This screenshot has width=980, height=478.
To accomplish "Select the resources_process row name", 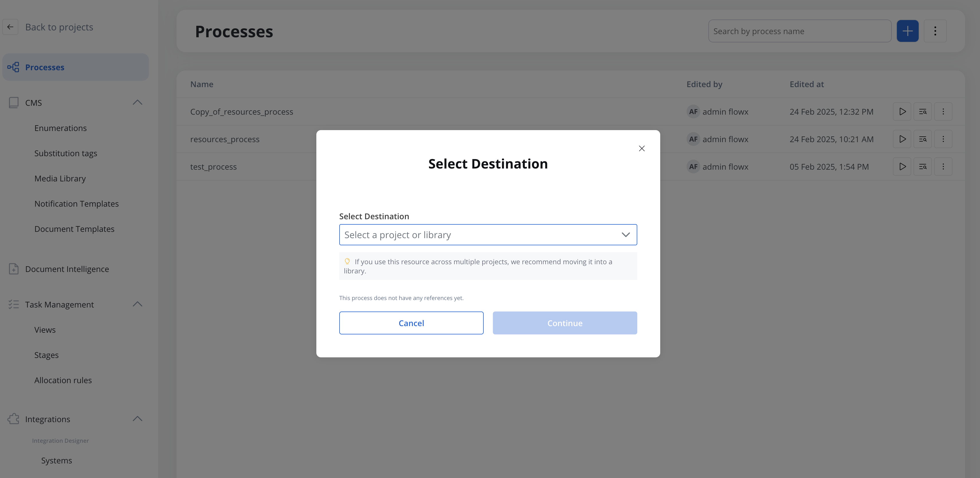I will pos(225,139).
